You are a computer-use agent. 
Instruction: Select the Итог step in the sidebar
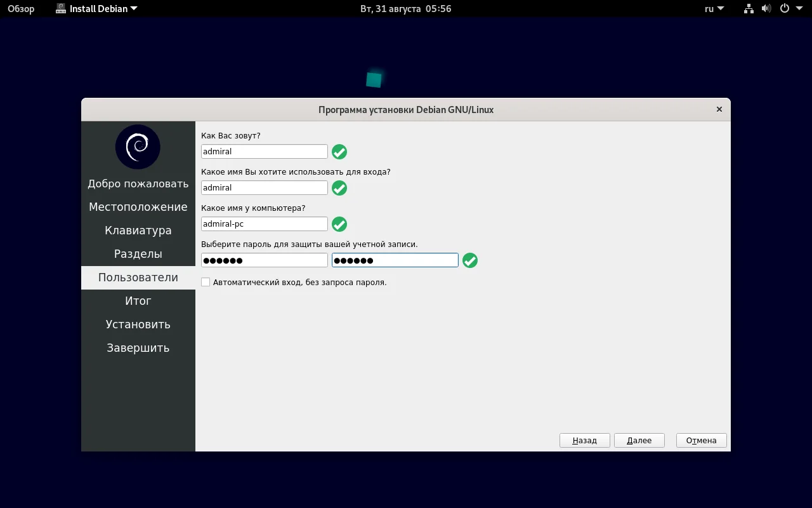[x=138, y=300]
